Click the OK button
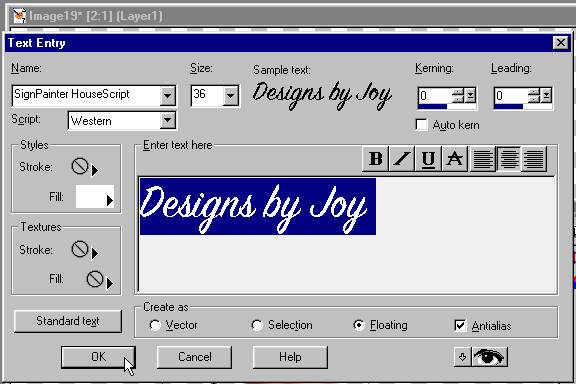Viewport: 576px width, 384px height. click(x=98, y=357)
